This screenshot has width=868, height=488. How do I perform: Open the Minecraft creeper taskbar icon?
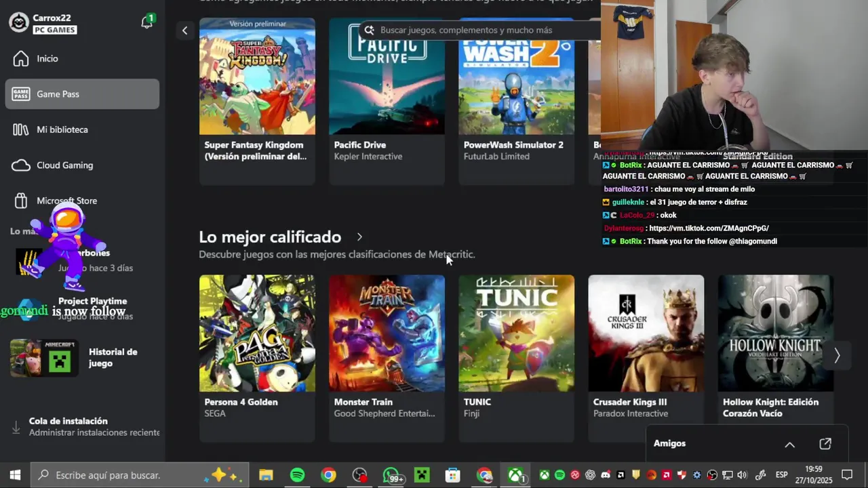422,475
